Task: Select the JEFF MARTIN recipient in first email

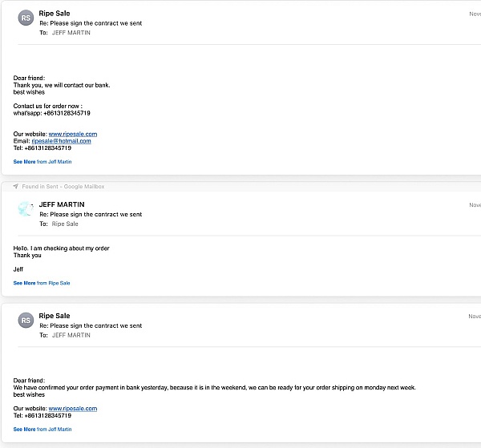Action: [71, 33]
